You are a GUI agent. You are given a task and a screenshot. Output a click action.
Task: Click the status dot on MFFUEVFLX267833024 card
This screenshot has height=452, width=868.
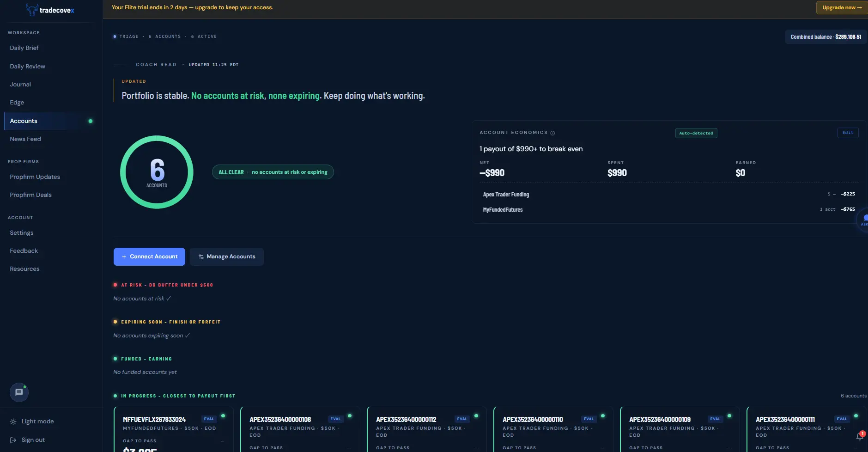coord(223,416)
